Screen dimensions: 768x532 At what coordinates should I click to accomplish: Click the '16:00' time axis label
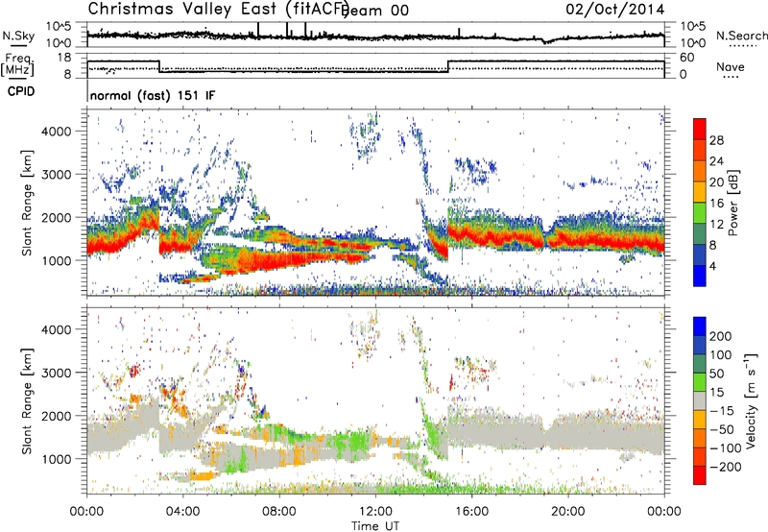[x=471, y=512]
